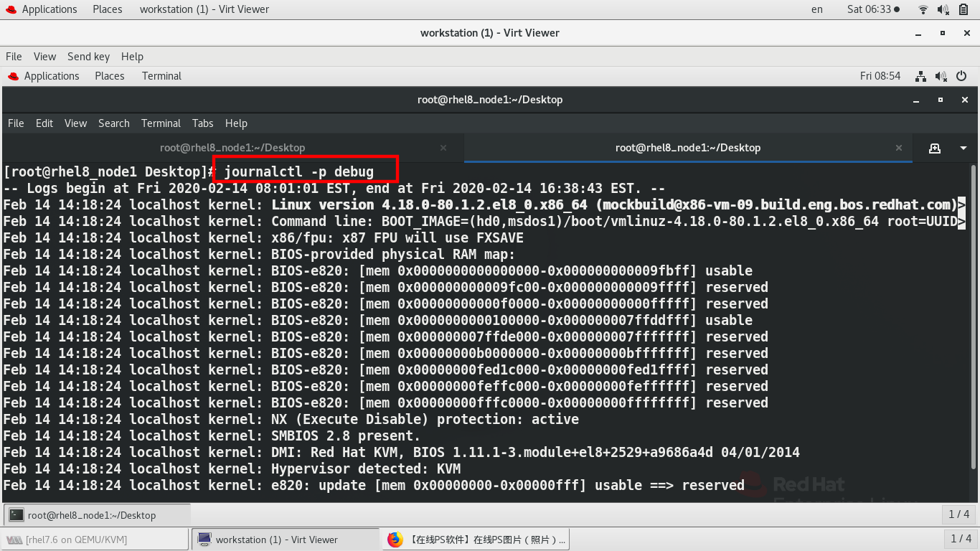The height and width of the screenshot is (551, 980).
Task: Click the 'Logs begin at Fri 2020-02-14' line
Action: pyautogui.click(x=334, y=189)
